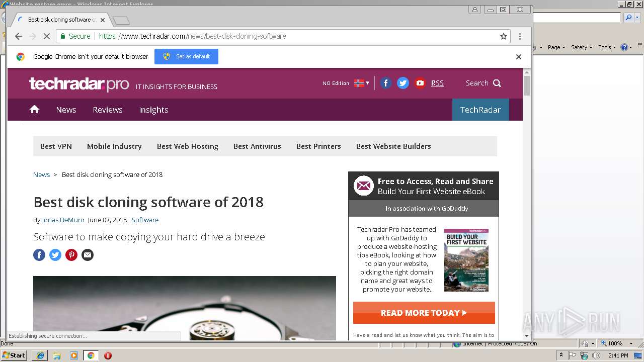Go to the Home icon in nav bar
This screenshot has height=362, width=644.
click(34, 109)
